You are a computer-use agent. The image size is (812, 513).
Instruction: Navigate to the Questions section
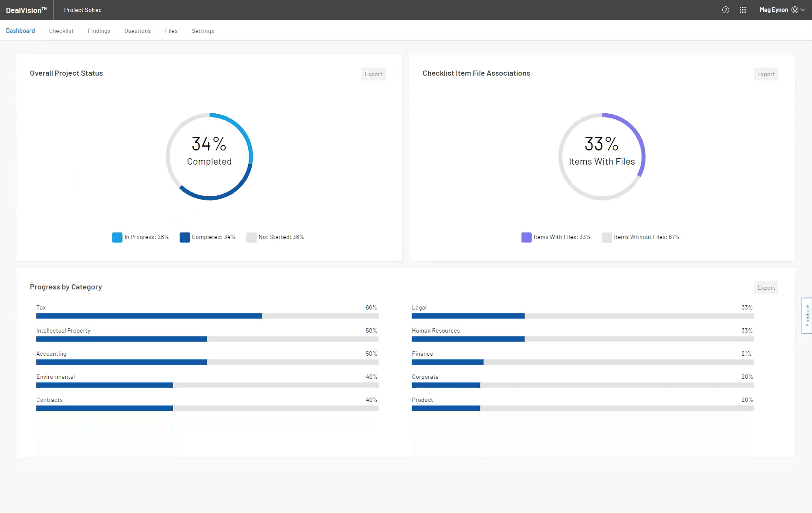[137, 30]
